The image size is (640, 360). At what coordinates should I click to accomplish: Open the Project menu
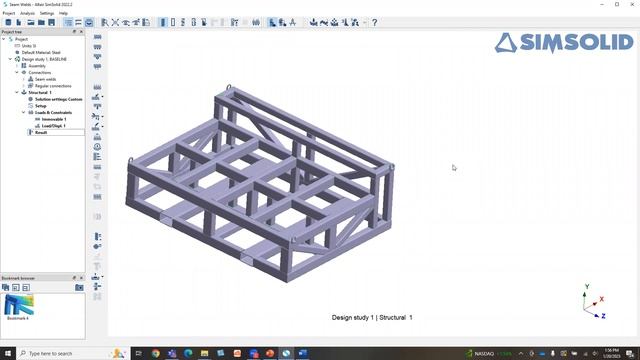click(x=9, y=13)
